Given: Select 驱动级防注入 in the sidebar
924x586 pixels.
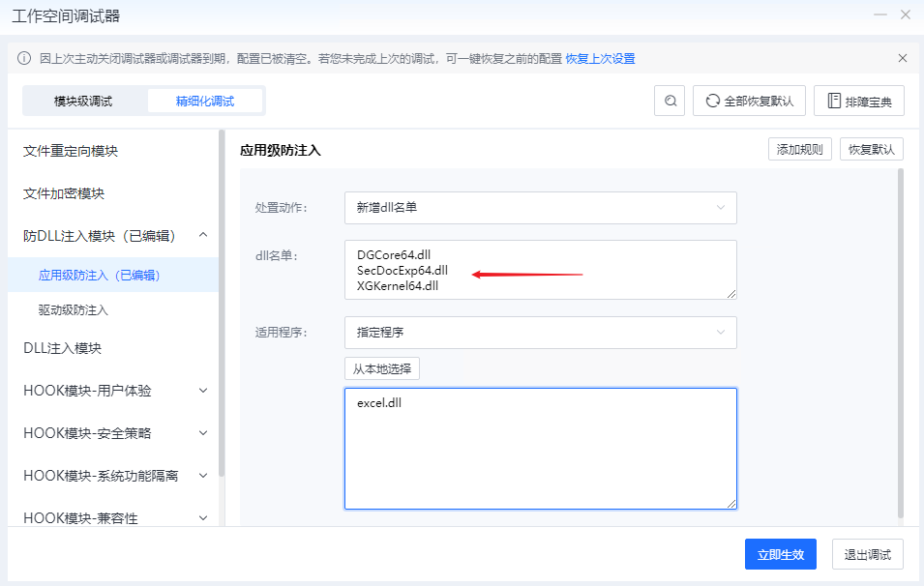Looking at the screenshot, I should [74, 310].
